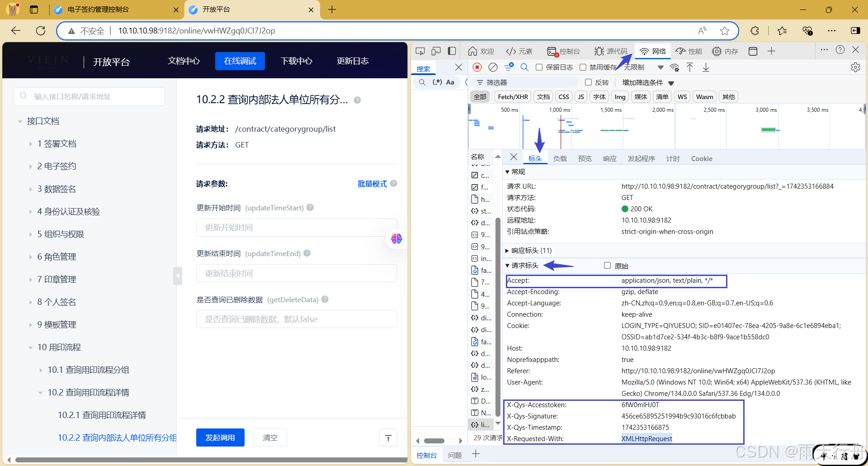The width and height of the screenshot is (868, 466).
Task: Click the API search input field
Action: click(x=89, y=96)
